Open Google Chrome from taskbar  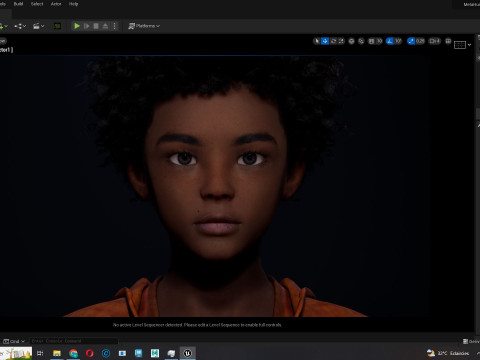pos(73,353)
